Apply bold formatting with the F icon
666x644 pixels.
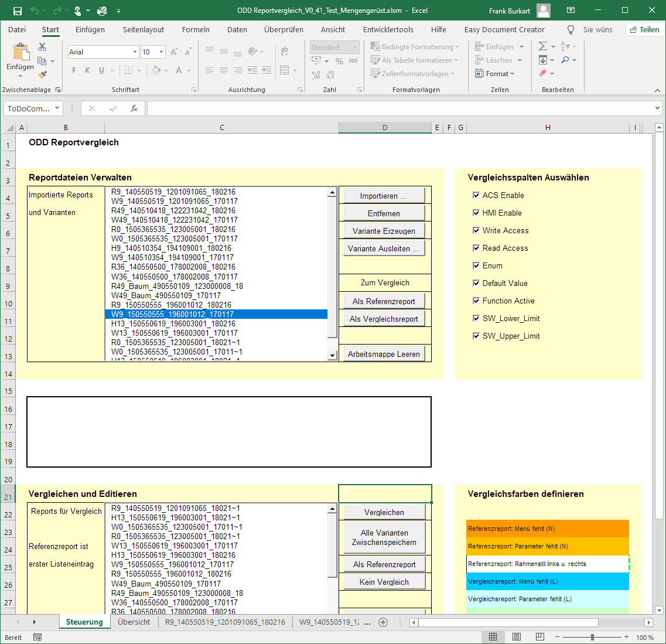(73, 70)
